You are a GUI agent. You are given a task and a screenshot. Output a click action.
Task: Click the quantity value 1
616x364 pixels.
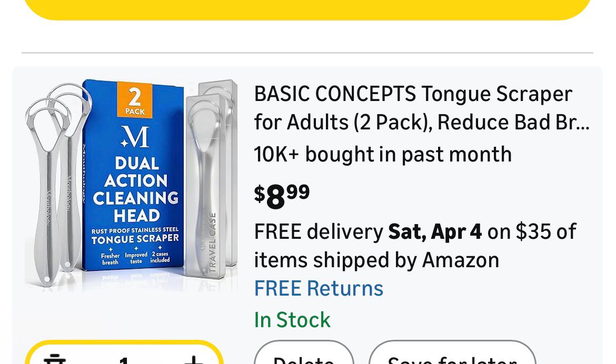(x=124, y=360)
